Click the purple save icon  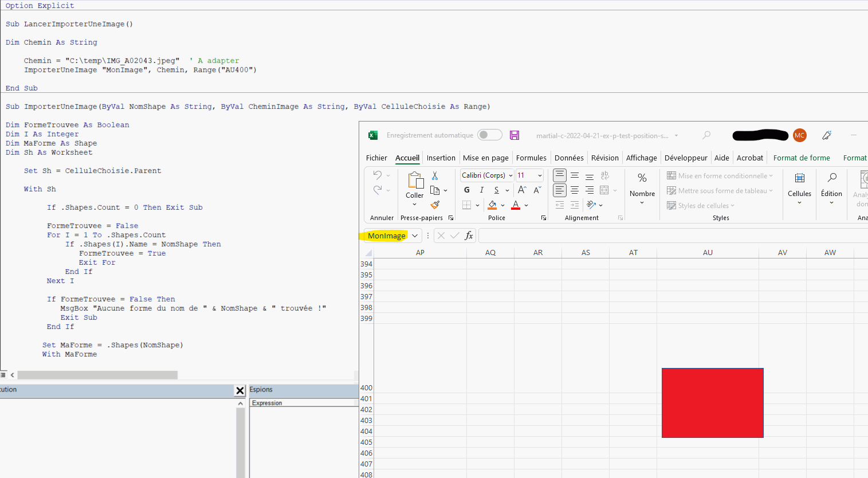pyautogui.click(x=514, y=135)
